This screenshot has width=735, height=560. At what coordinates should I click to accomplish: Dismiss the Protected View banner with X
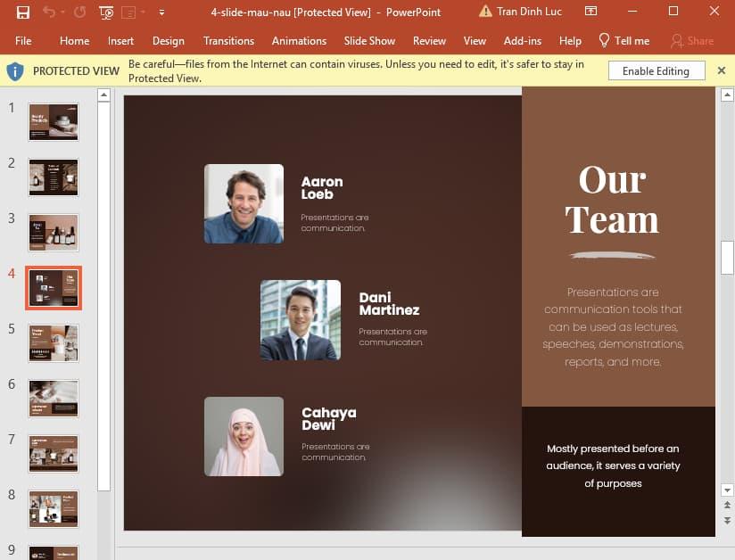tap(722, 70)
